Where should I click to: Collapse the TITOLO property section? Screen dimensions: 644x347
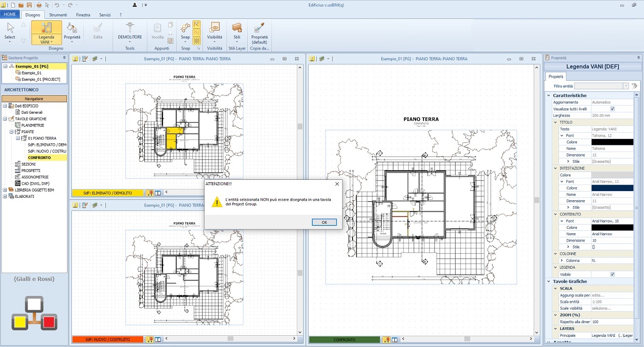556,122
